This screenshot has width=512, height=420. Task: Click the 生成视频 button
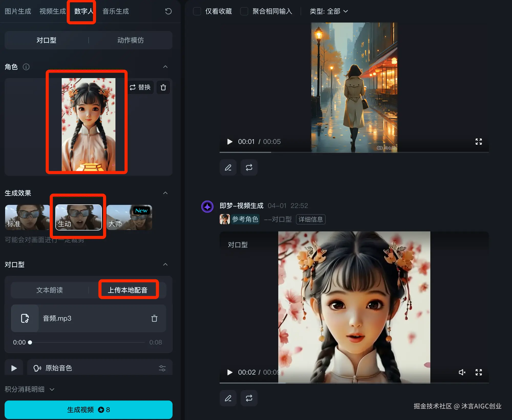[x=88, y=409]
